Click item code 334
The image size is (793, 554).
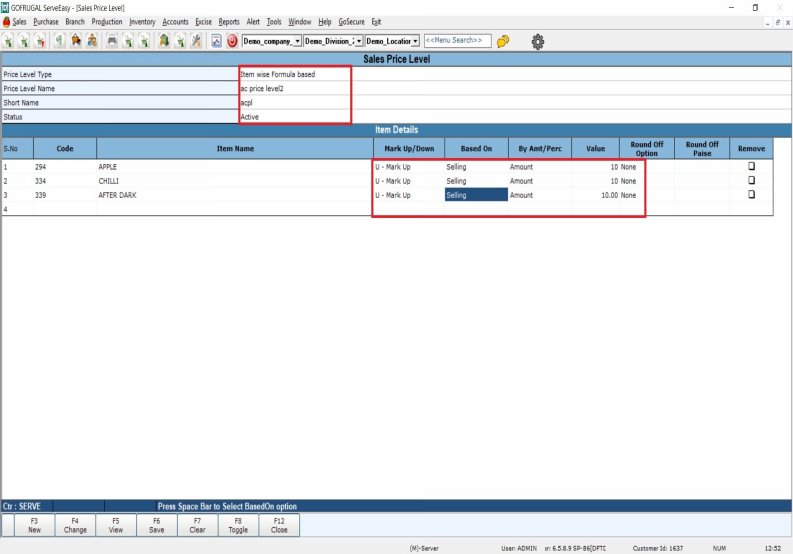[x=65, y=181]
